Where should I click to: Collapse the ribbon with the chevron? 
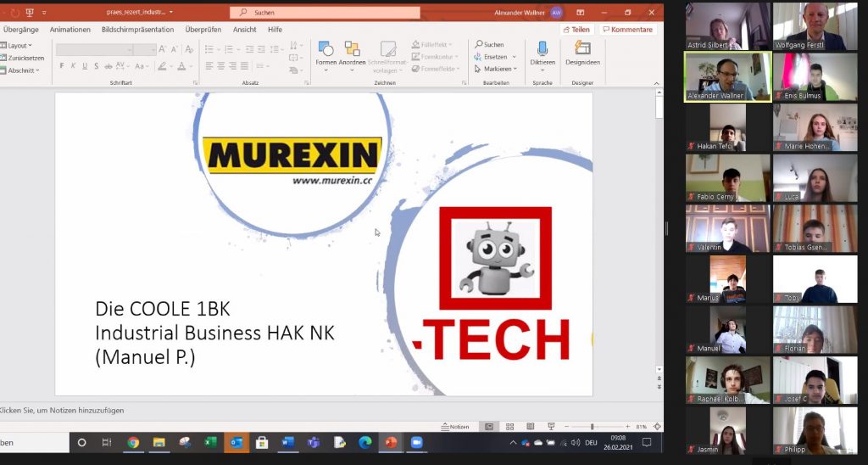657,84
